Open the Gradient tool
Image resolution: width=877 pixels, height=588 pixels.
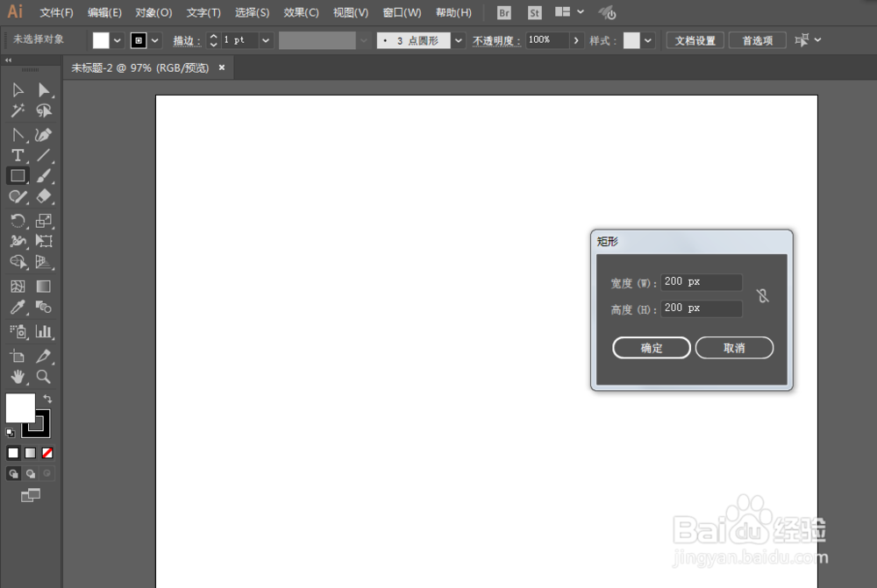coord(42,286)
